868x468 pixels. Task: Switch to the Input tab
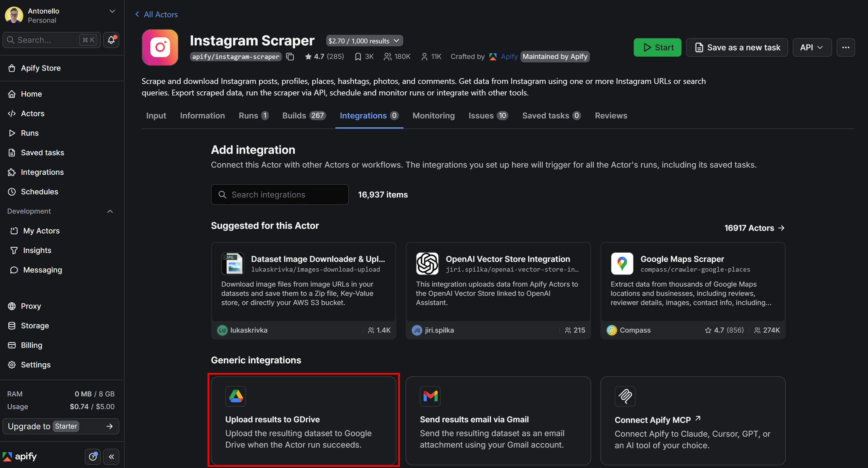click(x=156, y=116)
